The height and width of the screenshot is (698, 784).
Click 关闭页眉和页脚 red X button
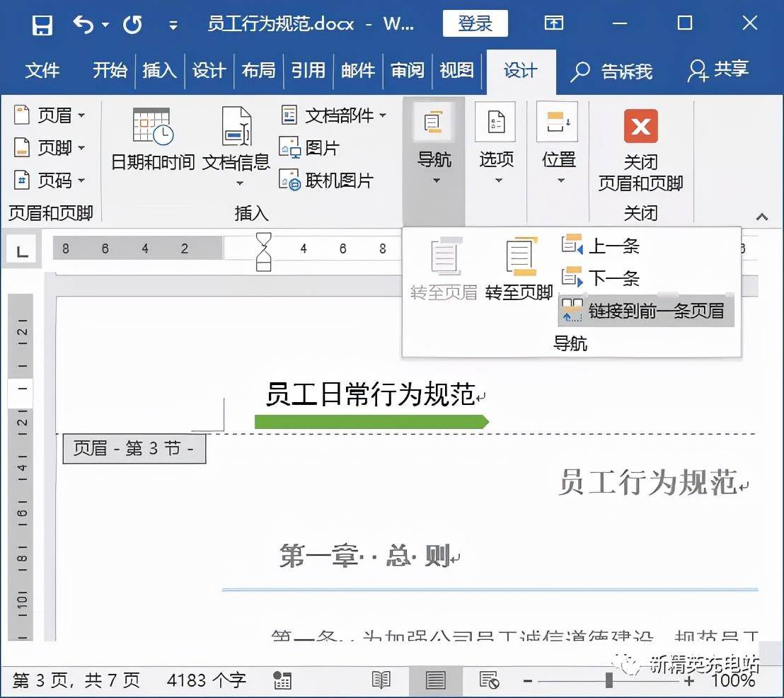(x=640, y=150)
